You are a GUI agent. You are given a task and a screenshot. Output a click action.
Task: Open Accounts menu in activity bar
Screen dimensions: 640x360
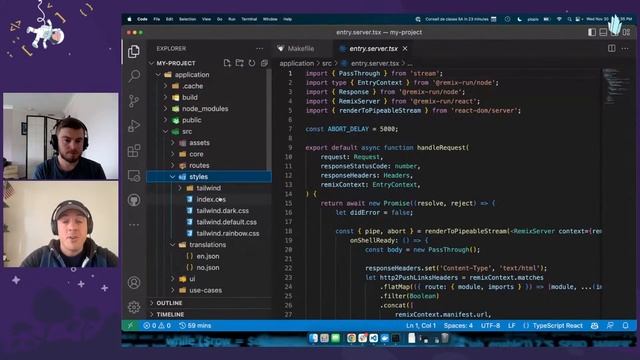point(134,282)
